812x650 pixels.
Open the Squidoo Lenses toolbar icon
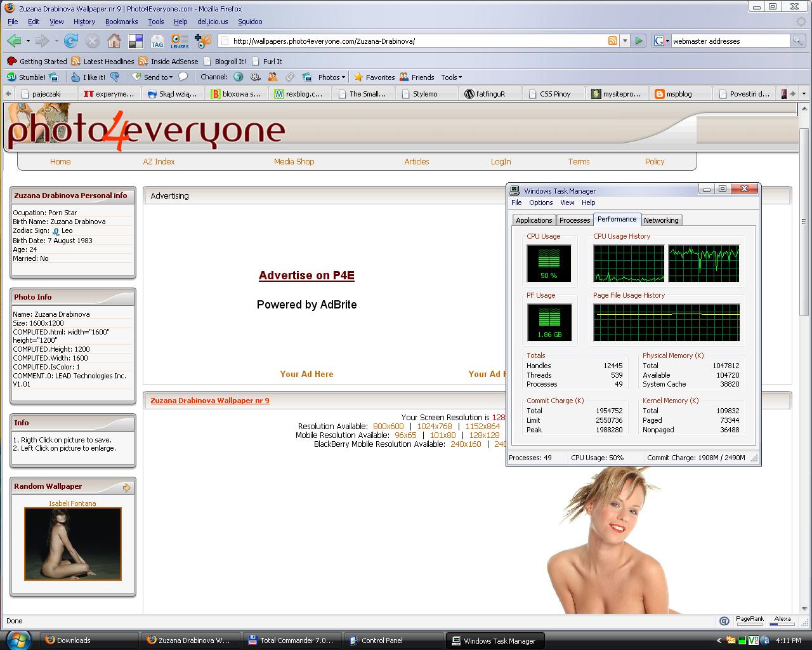click(x=180, y=41)
